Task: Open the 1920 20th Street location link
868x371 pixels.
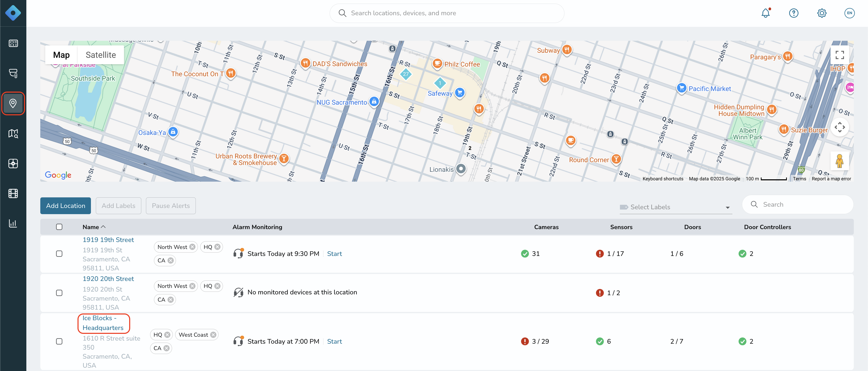Action: click(x=108, y=279)
